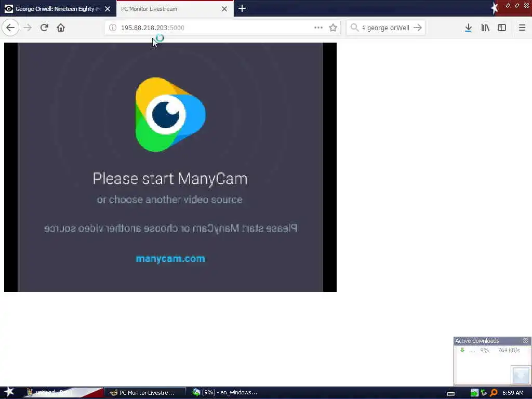Click the green download arrow in Active downloads

click(462, 350)
